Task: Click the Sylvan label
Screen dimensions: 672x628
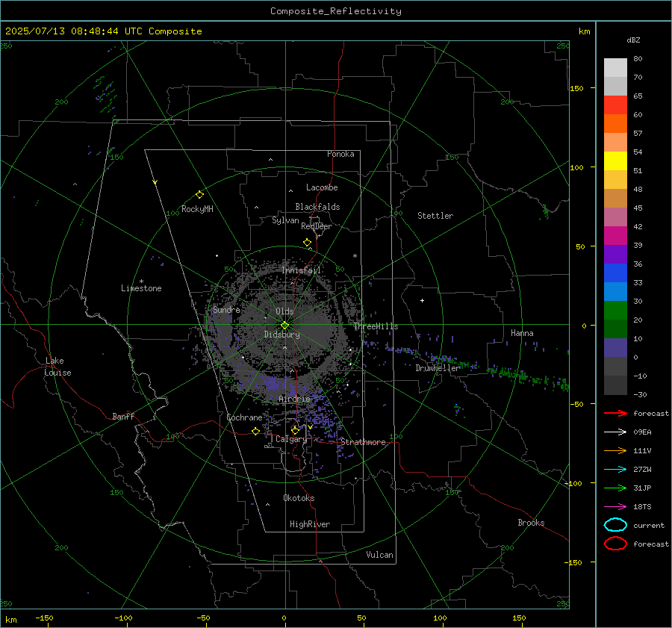Action: pyautogui.click(x=285, y=220)
